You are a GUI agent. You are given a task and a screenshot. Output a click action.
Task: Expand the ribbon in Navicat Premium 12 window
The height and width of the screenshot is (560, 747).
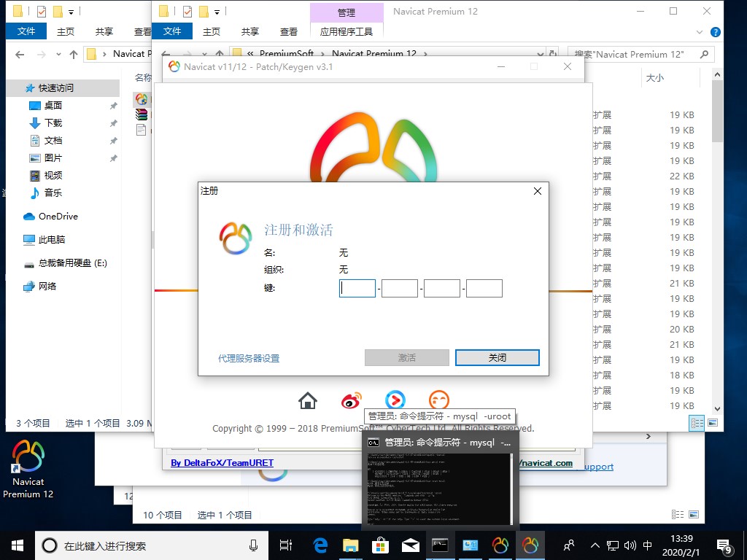tap(700, 32)
